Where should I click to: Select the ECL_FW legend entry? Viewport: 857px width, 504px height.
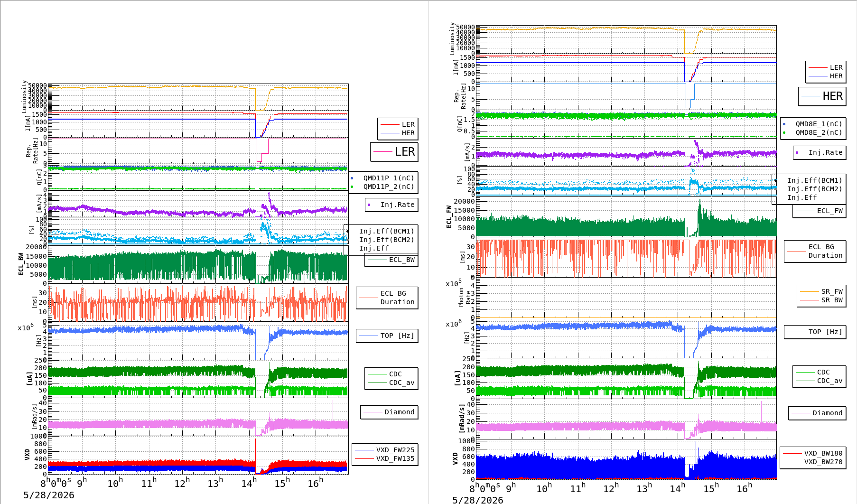click(820, 211)
